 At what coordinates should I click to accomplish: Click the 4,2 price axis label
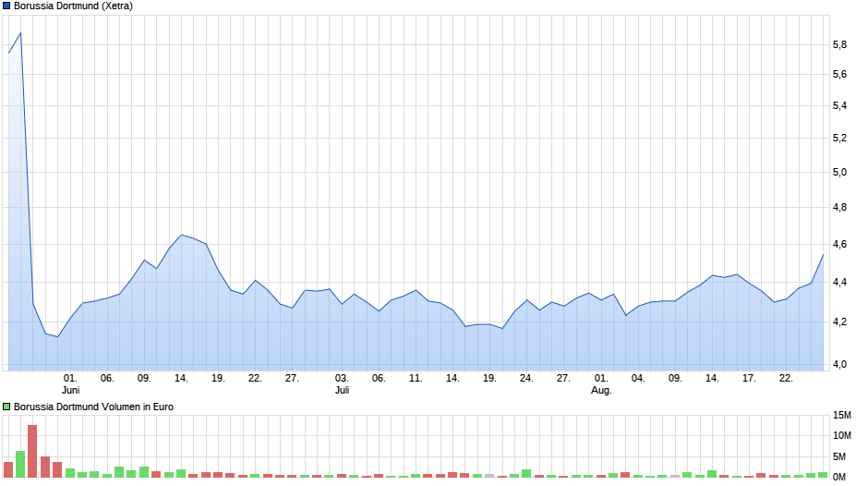point(839,322)
